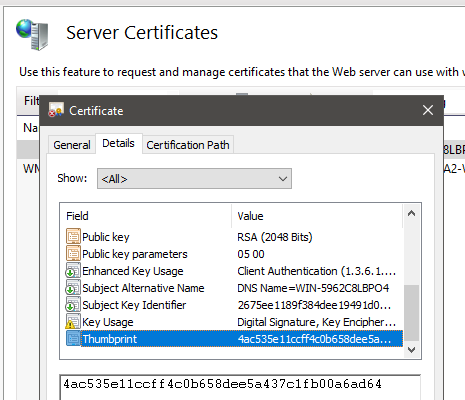Screen dimensions: 465x400
Task: Click the RSA (2048 Bits) value
Action: point(275,237)
